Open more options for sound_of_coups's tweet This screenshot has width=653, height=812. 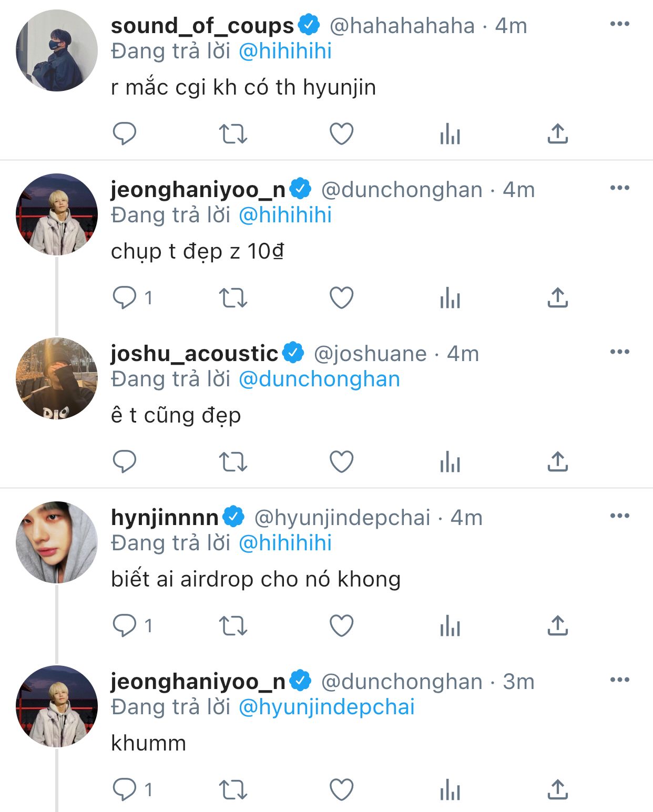(x=619, y=24)
